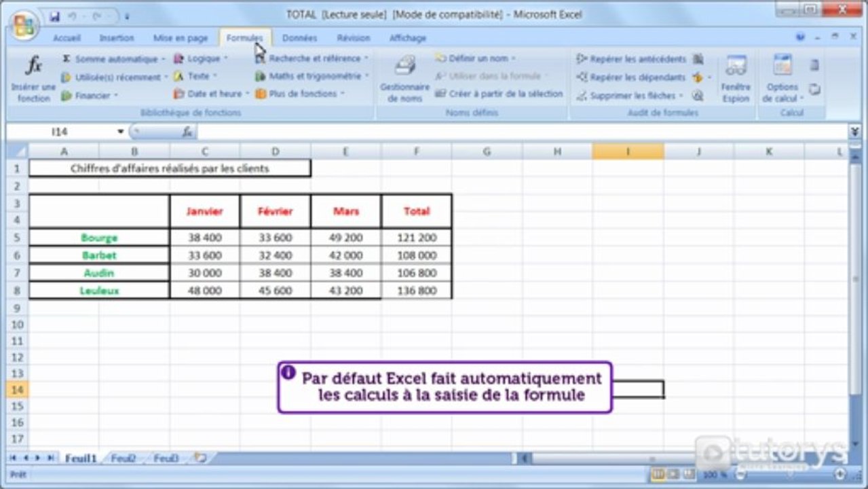Switch to Page Layout view in status bar
The height and width of the screenshot is (489, 868).
pyautogui.click(x=673, y=474)
